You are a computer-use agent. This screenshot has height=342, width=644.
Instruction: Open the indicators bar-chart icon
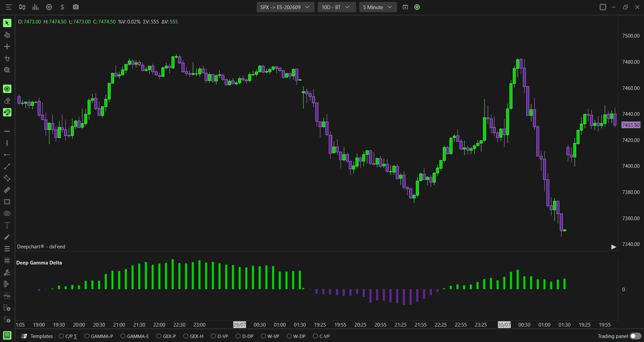(36, 7)
